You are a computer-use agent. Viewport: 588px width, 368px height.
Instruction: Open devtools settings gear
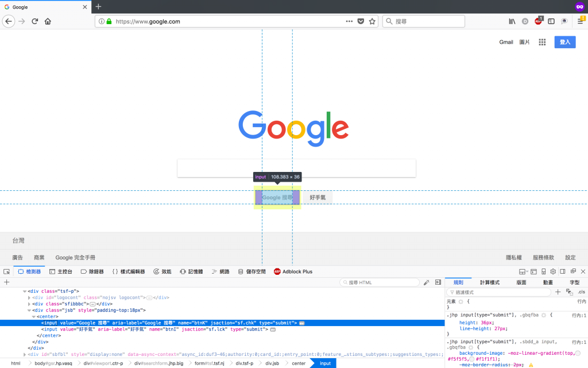(553, 271)
